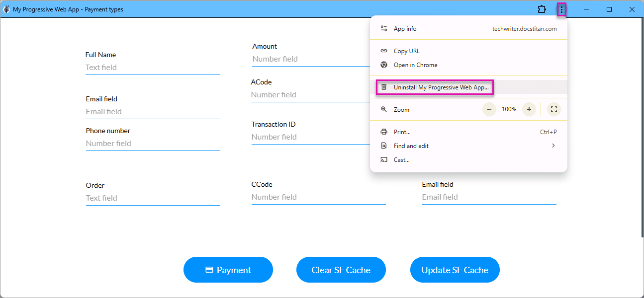Click the Extensions puzzle icon in title bar

click(542, 9)
